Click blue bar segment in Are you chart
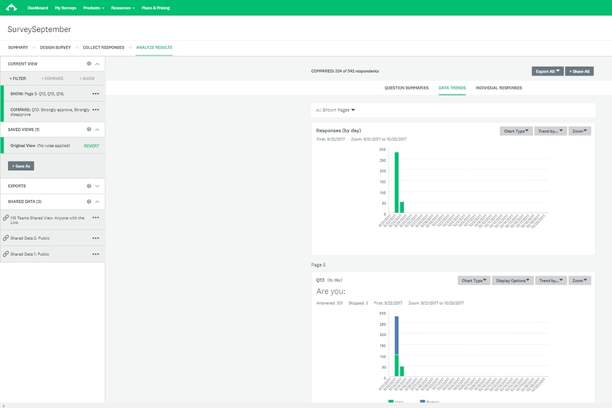The height and width of the screenshot is (408, 612). (397, 335)
